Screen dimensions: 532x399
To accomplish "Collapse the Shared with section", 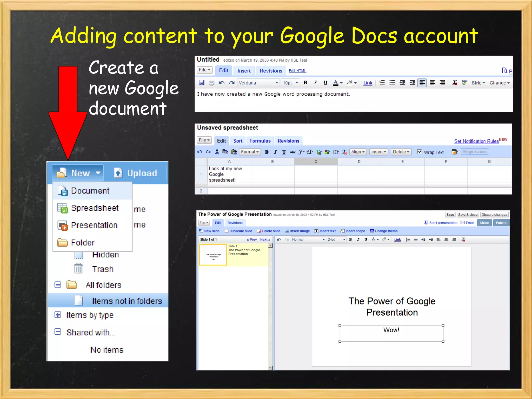I will pyautogui.click(x=58, y=332).
